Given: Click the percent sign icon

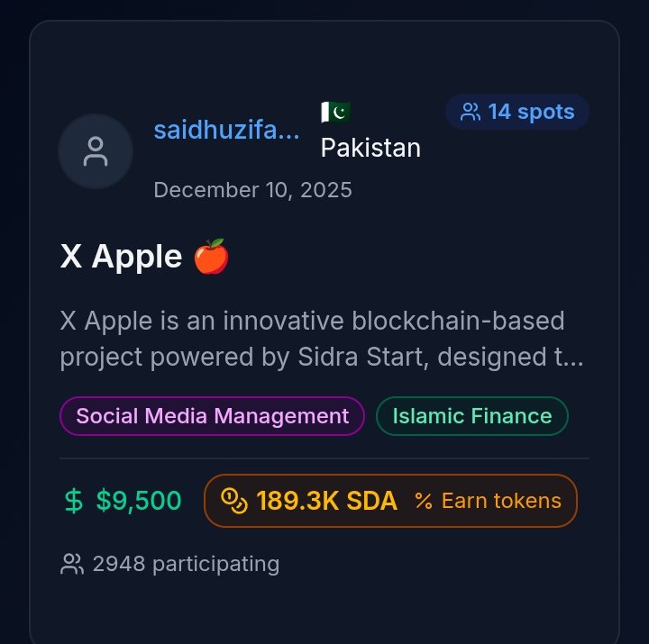Looking at the screenshot, I should (424, 501).
